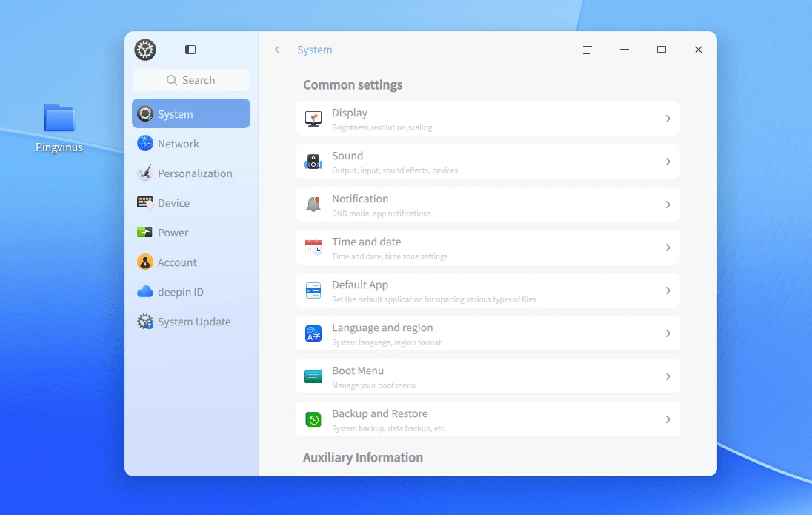Image resolution: width=812 pixels, height=515 pixels.
Task: Click the Backup and Restore icon
Action: 313,419
